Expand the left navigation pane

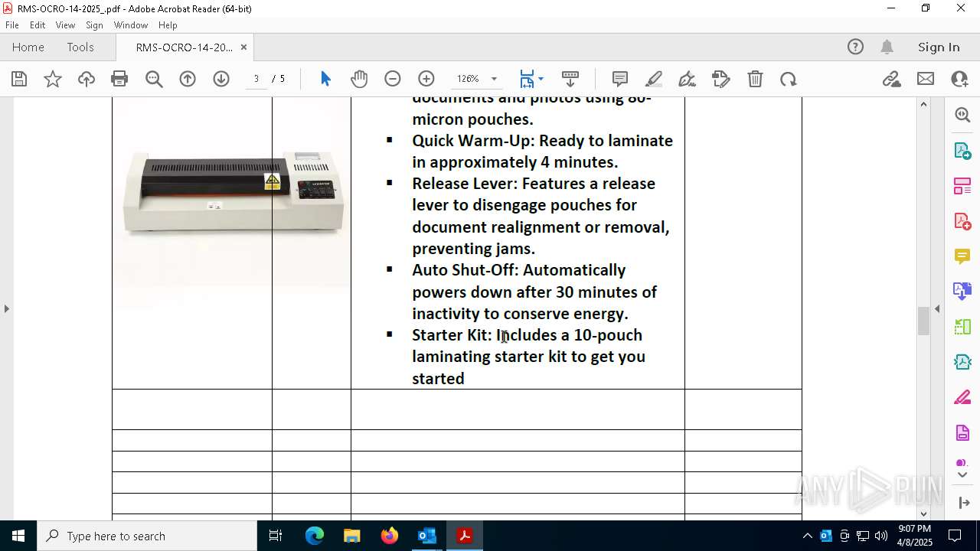tap(6, 308)
